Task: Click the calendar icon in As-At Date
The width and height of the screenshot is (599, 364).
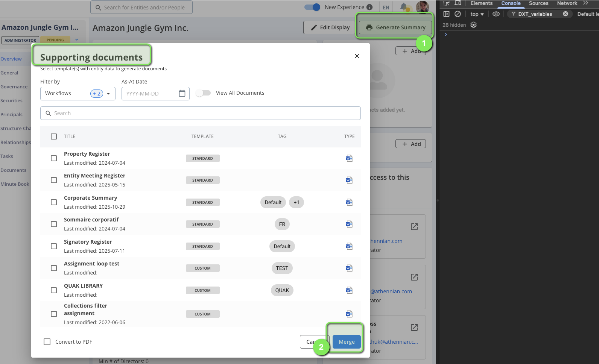Action: point(182,93)
